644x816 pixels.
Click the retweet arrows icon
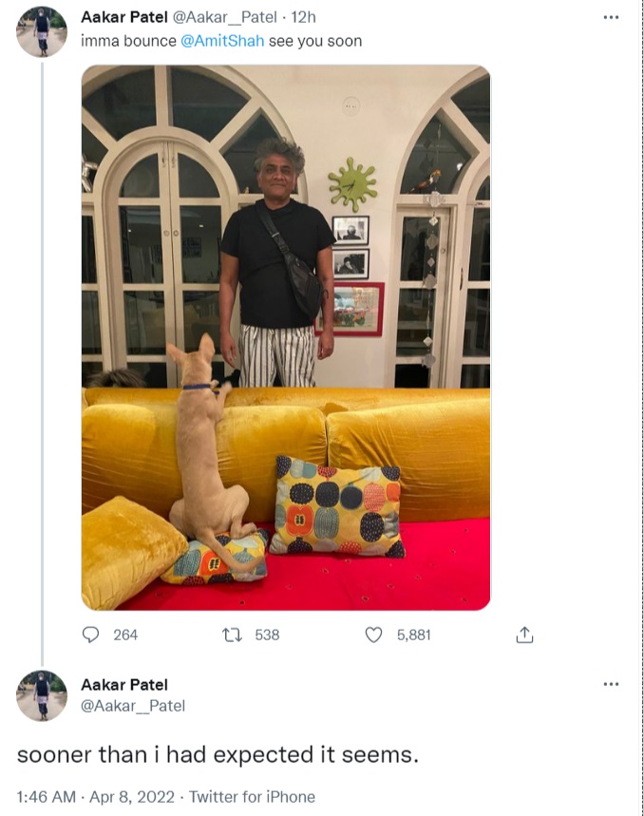tap(232, 635)
